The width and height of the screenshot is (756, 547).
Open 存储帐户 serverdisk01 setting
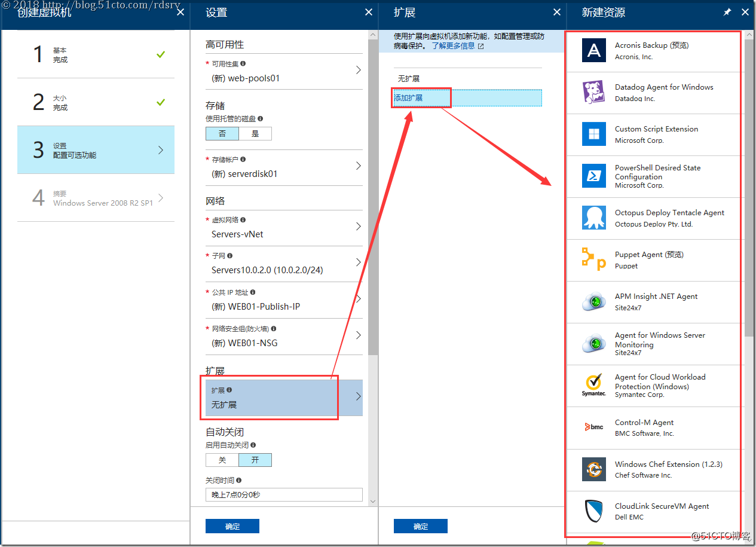[284, 167]
